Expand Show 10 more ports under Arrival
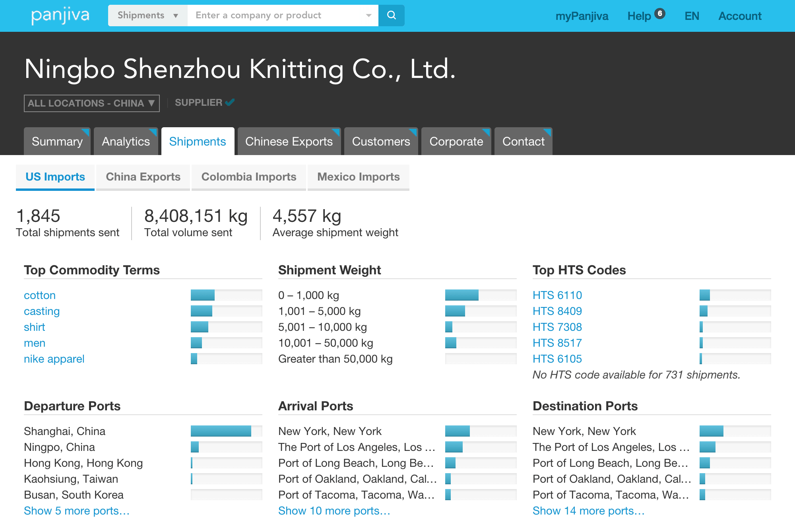This screenshot has height=532, width=795. tap(334, 511)
